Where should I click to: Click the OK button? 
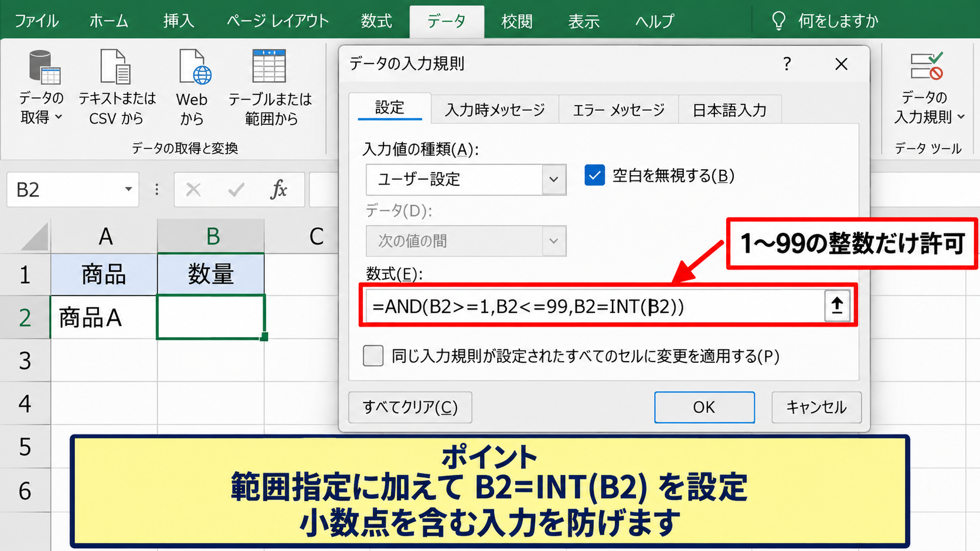[705, 407]
